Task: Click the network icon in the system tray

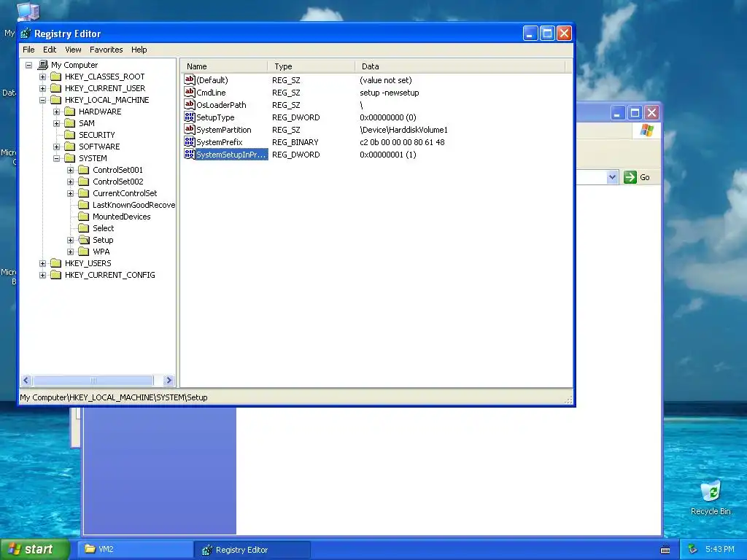Action: click(x=693, y=549)
